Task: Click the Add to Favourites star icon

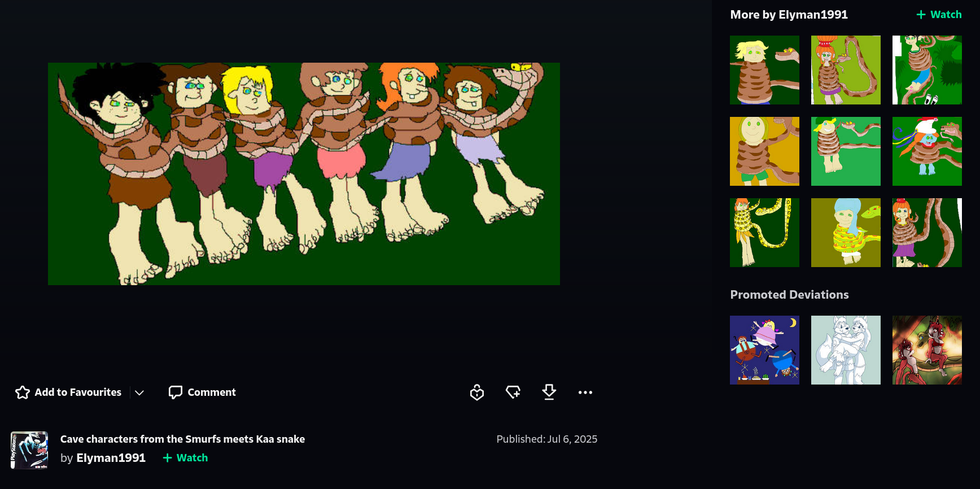Action: coord(23,392)
